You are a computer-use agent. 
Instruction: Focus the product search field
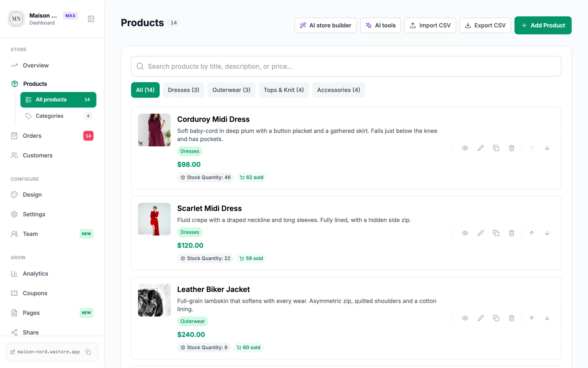[346, 66]
